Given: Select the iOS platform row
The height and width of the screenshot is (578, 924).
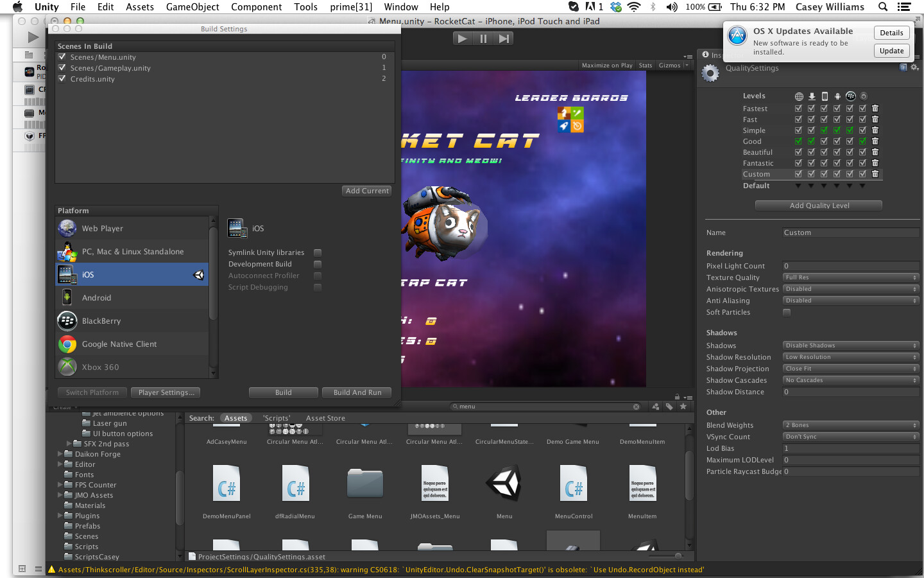Looking at the screenshot, I should click(132, 274).
